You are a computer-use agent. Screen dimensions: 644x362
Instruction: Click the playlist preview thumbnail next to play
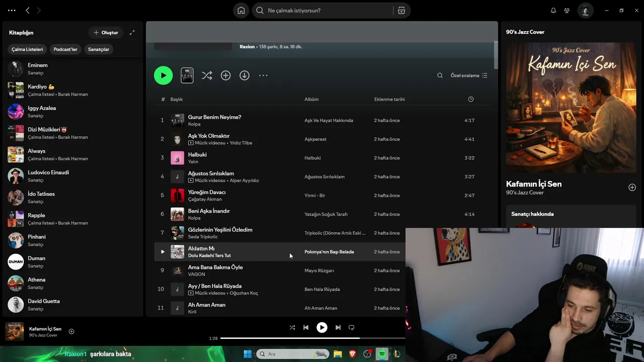coord(187,75)
